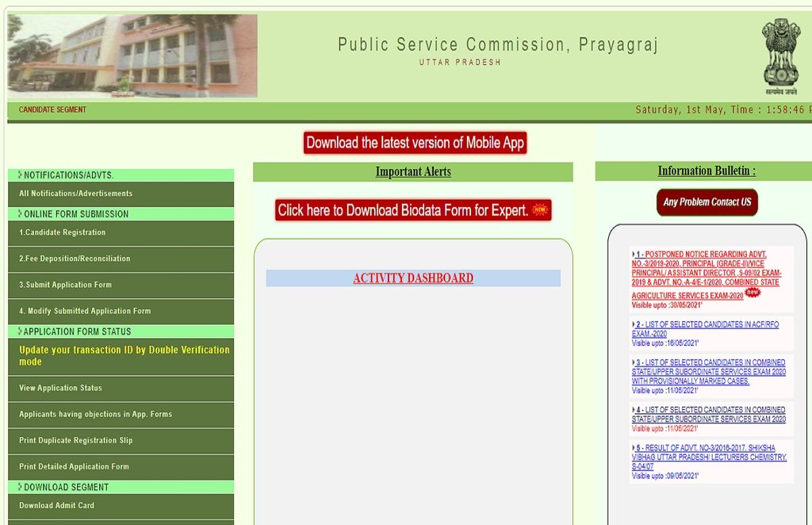Click CANDIDATE SEGMENT label in green bar
Image resolution: width=812 pixels, height=525 pixels.
coord(52,109)
